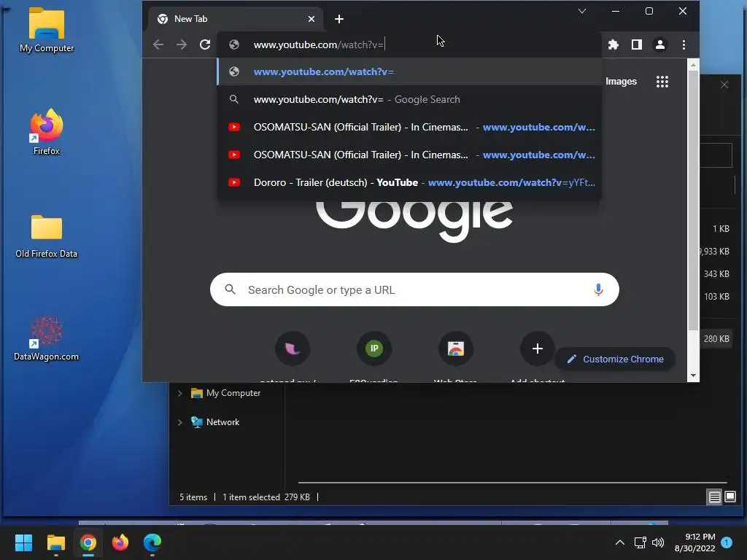Open the Images link on Google page
747x560 pixels.
(x=621, y=82)
